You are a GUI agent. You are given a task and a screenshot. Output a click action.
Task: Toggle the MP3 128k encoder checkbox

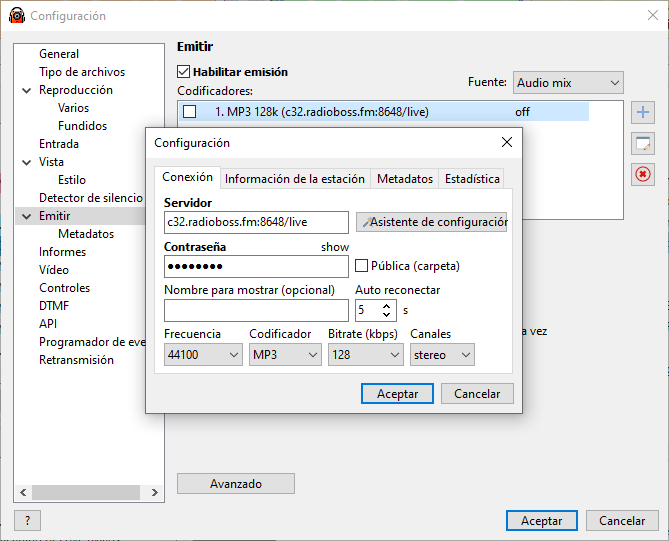(x=190, y=112)
